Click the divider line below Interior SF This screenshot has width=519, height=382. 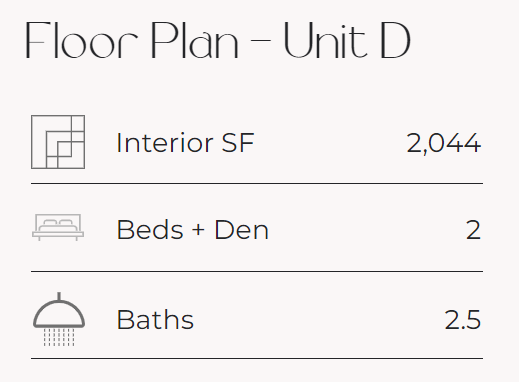[x=257, y=183]
